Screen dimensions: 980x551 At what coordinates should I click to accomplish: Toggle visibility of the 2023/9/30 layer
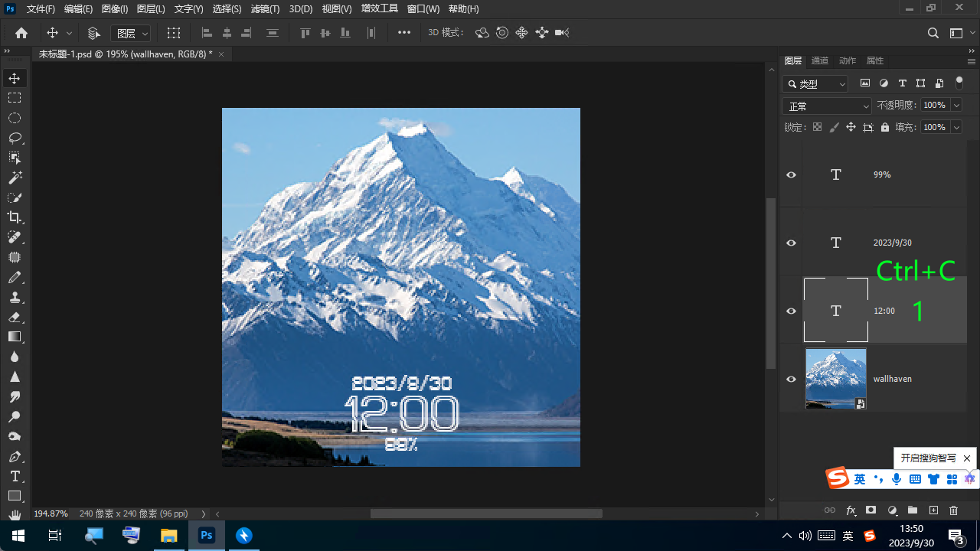(x=792, y=243)
